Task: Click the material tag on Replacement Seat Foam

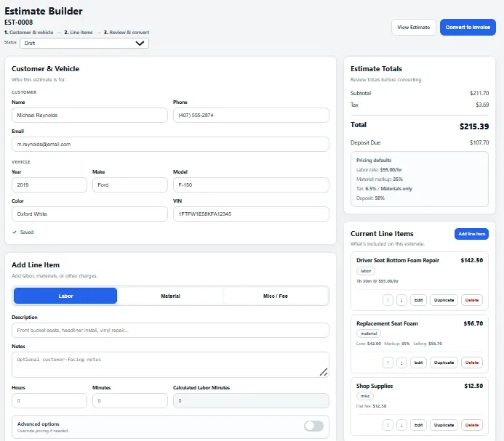Action: [369, 333]
